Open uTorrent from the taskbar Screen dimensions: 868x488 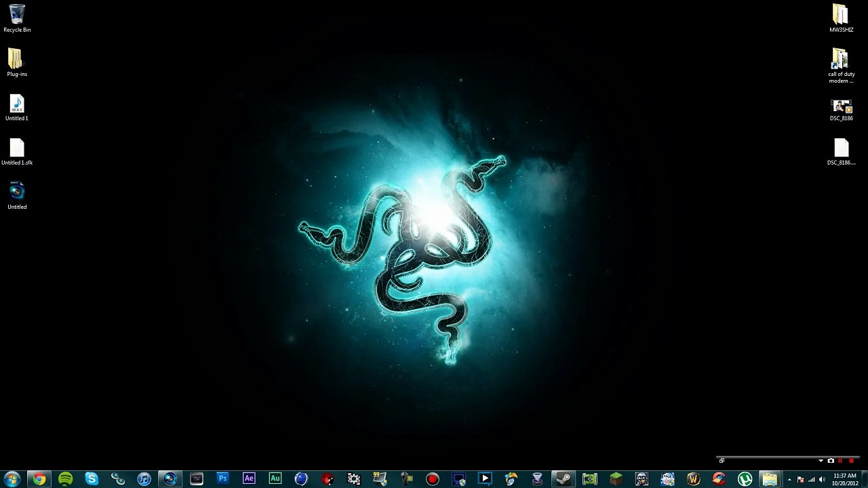pos(745,479)
